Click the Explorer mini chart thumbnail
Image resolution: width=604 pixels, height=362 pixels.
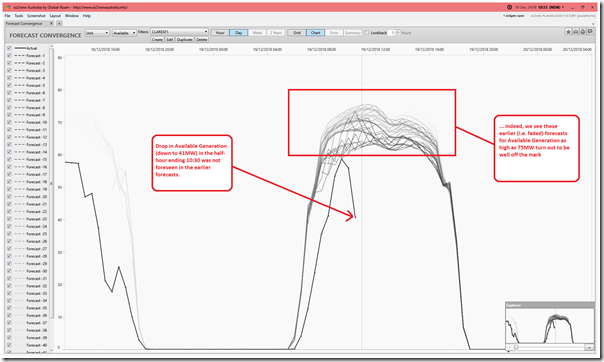click(550, 325)
